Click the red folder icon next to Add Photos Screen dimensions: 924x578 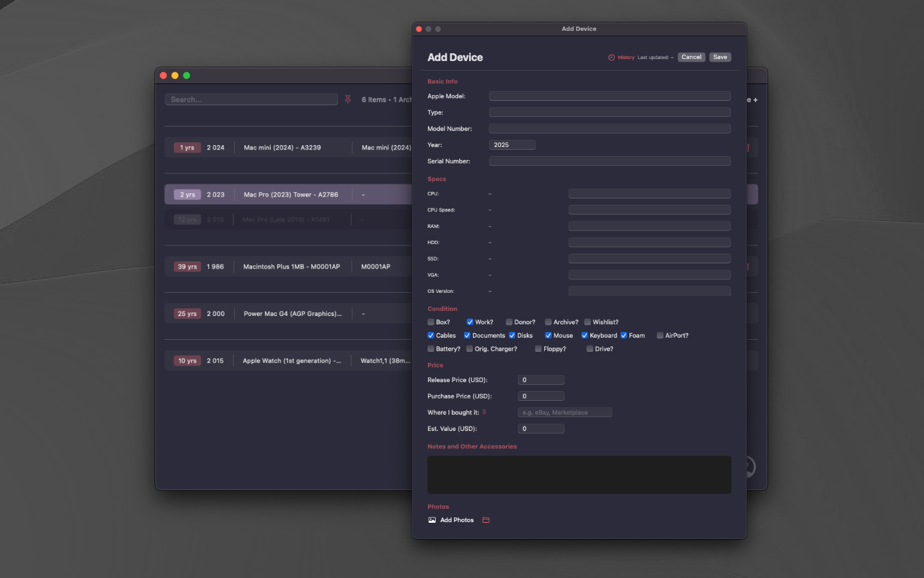tap(486, 520)
